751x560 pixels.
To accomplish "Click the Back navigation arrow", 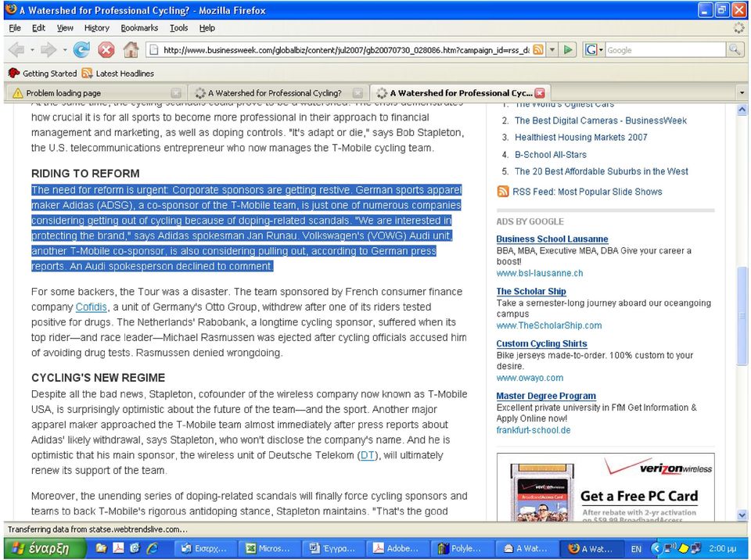I will point(16,49).
